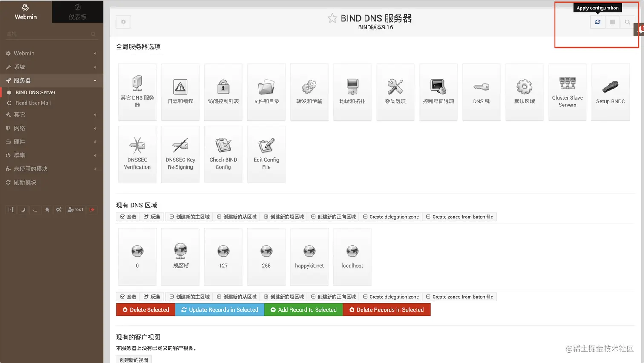
Task: Open 转发和传输 settings
Action: tap(309, 92)
